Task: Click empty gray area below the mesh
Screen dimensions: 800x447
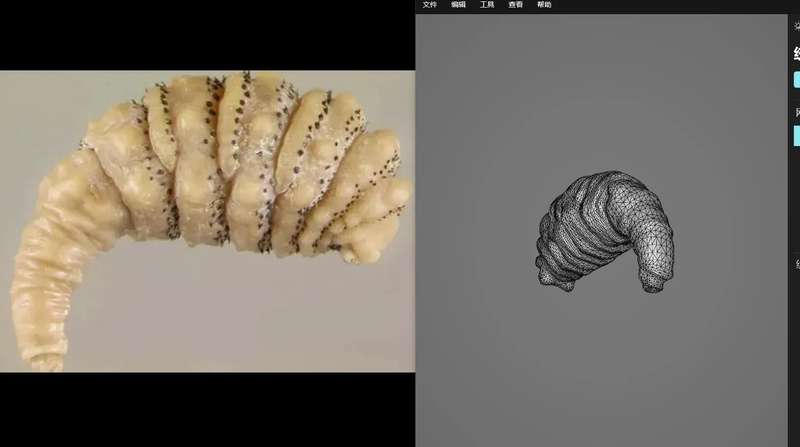Action: pyautogui.click(x=600, y=370)
